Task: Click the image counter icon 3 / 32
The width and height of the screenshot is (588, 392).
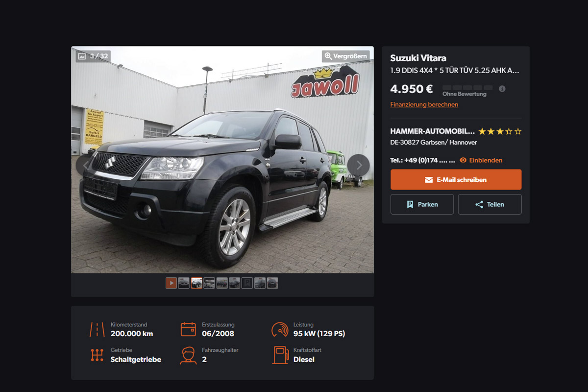Action: pyautogui.click(x=82, y=56)
